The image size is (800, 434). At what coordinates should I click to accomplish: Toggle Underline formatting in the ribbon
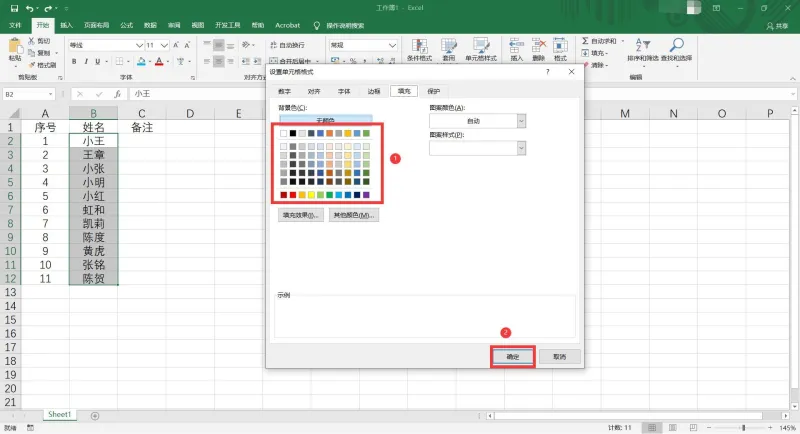[97, 61]
